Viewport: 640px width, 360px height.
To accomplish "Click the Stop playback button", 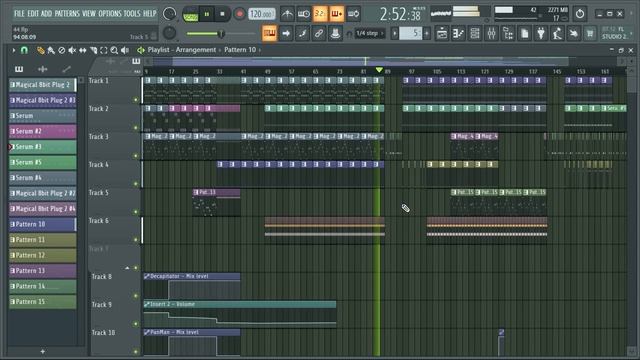I will pyautogui.click(x=222, y=14).
